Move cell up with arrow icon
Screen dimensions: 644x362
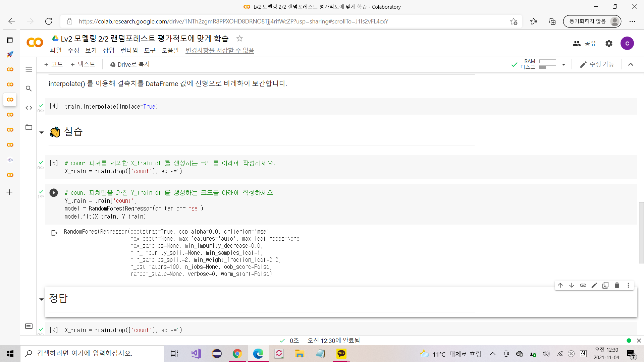(560, 285)
